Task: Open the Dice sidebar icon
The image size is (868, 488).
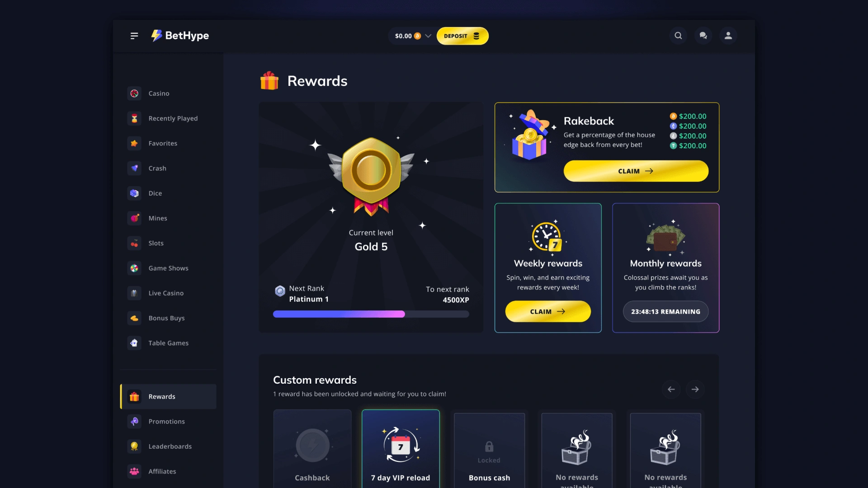Action: (134, 193)
